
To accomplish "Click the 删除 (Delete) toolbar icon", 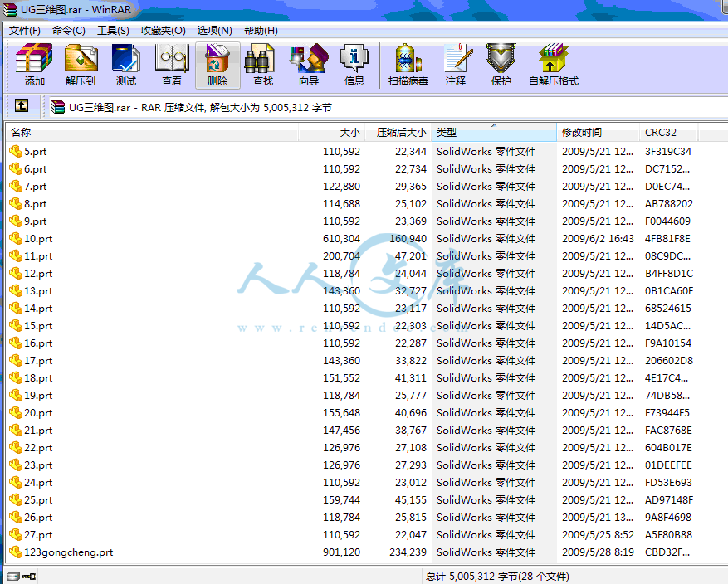I will coord(217,65).
